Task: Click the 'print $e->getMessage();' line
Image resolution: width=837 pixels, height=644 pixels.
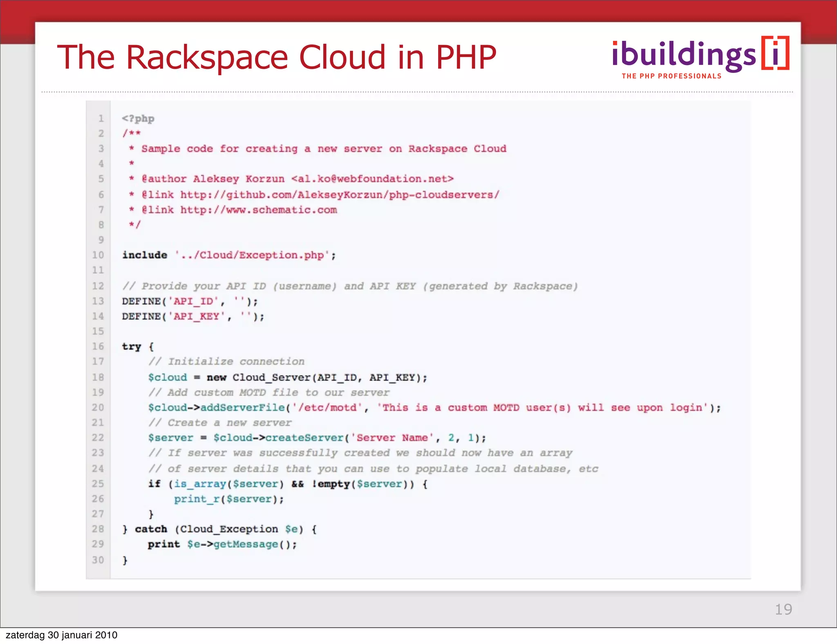Action: [x=222, y=544]
